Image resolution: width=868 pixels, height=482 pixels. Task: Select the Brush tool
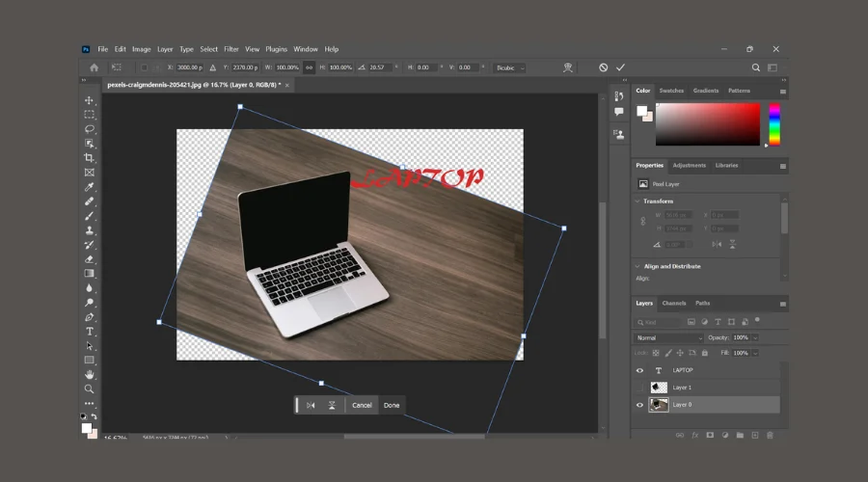pos(89,216)
